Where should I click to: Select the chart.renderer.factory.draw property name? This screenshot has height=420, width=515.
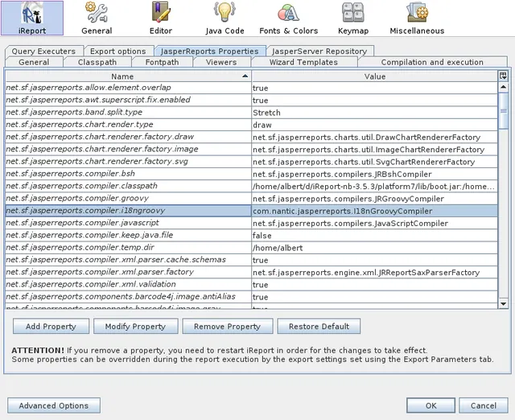(x=129, y=137)
